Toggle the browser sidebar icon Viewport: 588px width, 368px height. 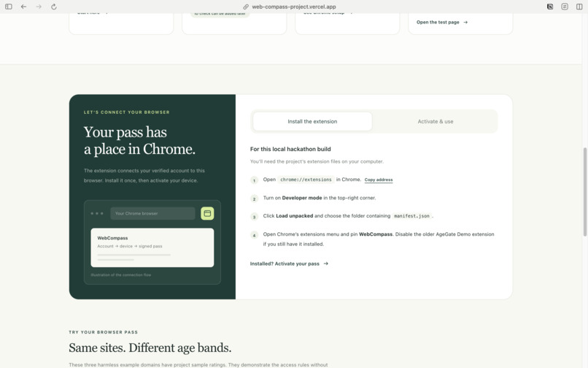(8, 7)
